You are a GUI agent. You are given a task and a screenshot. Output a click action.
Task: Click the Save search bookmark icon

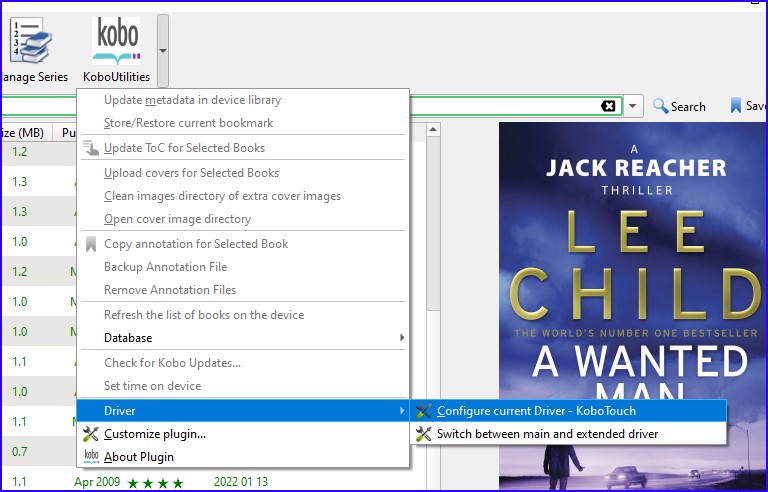coord(736,105)
